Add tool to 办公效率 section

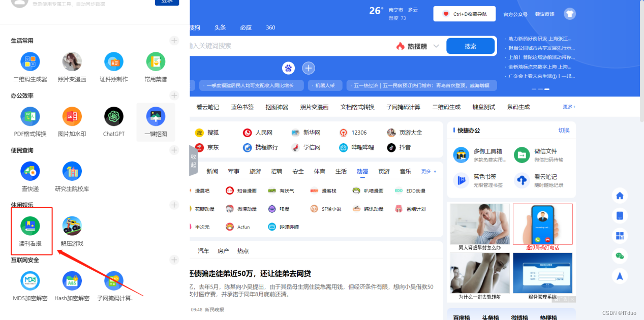[x=174, y=95]
